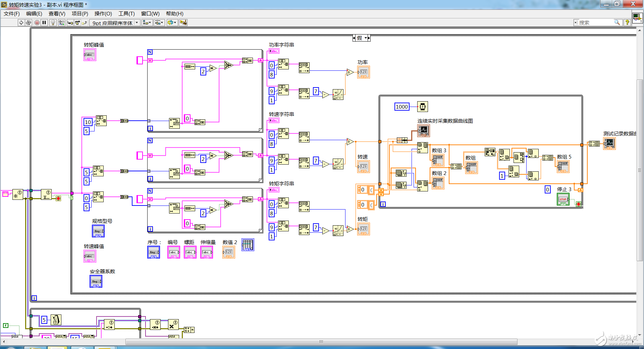Click the horizontal scrollbar left arrow

pyautogui.click(x=4, y=342)
